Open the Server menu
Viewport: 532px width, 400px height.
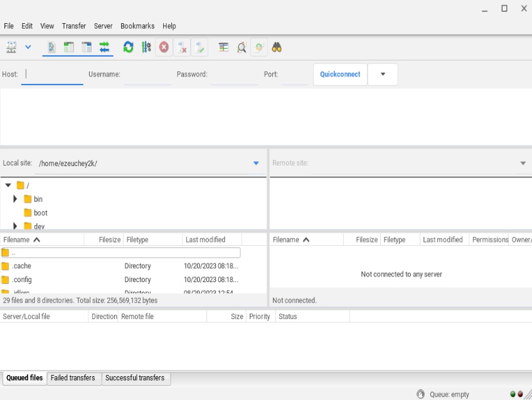(x=103, y=26)
